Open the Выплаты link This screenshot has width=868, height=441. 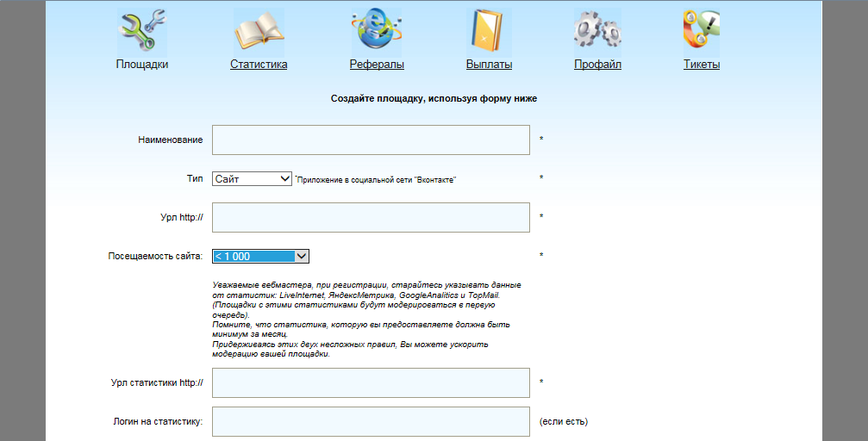[x=489, y=65]
